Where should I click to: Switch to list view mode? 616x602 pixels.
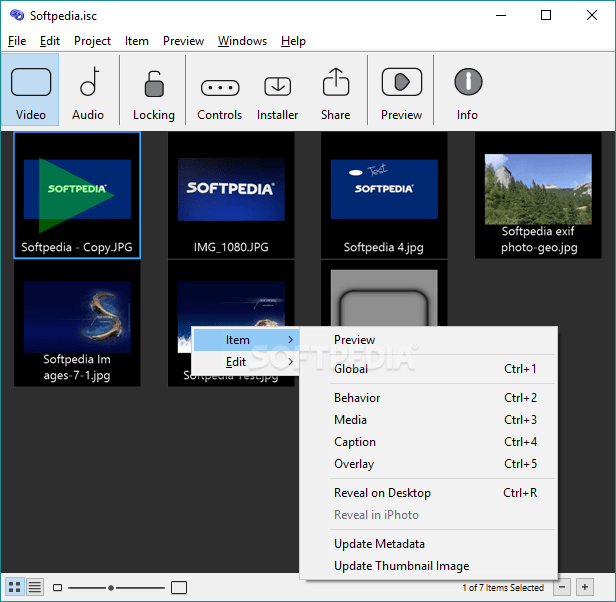(x=35, y=587)
